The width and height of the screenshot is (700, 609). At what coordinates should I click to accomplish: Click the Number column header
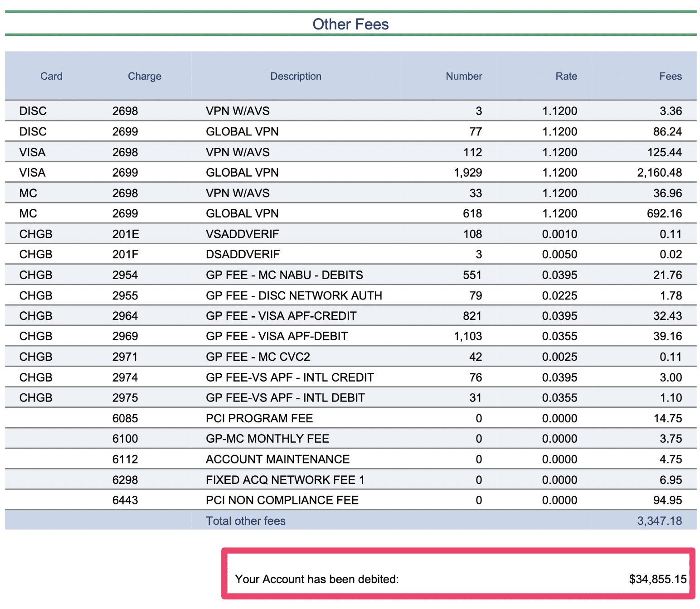click(463, 76)
